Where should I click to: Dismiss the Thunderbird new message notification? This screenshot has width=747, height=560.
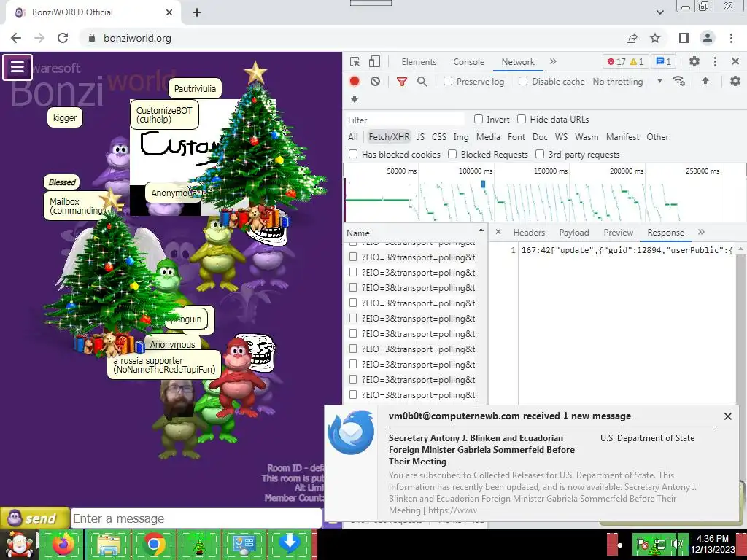(x=727, y=416)
